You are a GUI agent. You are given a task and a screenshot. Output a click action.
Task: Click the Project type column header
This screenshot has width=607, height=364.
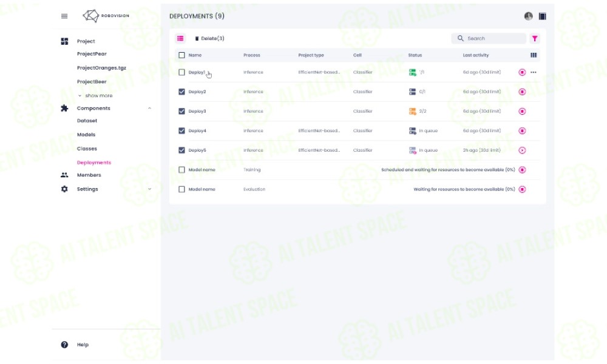[311, 55]
